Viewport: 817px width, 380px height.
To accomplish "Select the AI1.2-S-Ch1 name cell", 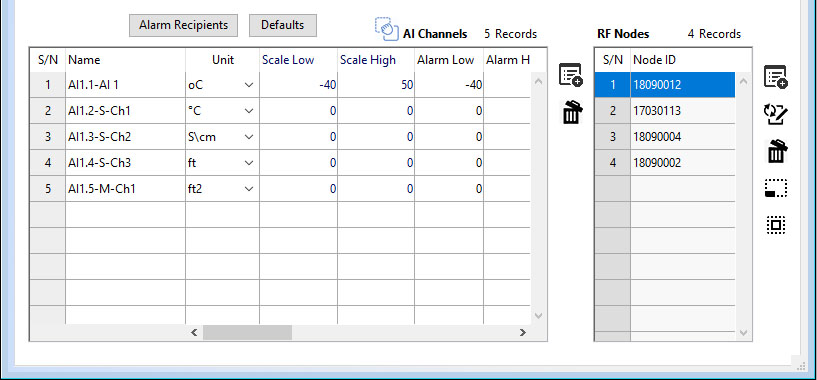I will click(x=125, y=111).
